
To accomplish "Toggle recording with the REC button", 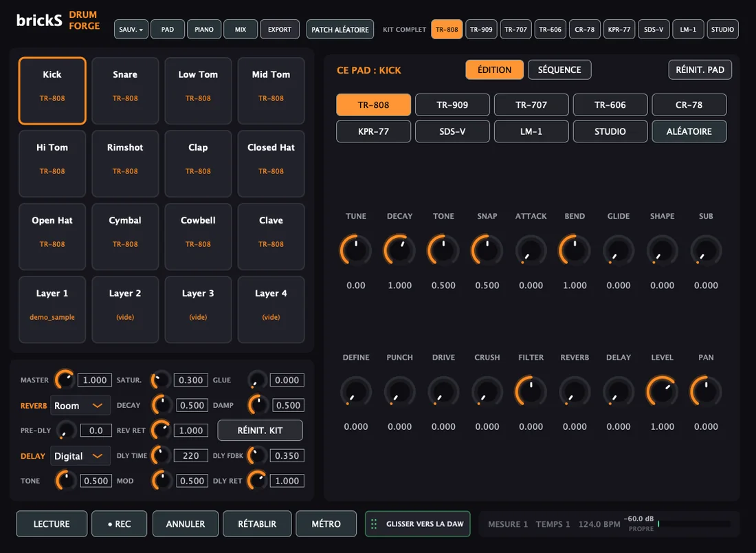I will point(119,523).
